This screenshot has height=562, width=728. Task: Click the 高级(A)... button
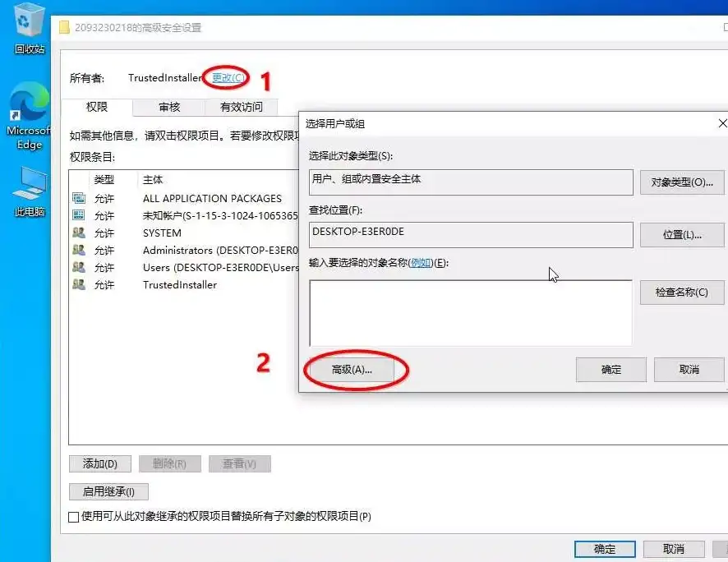(x=352, y=370)
